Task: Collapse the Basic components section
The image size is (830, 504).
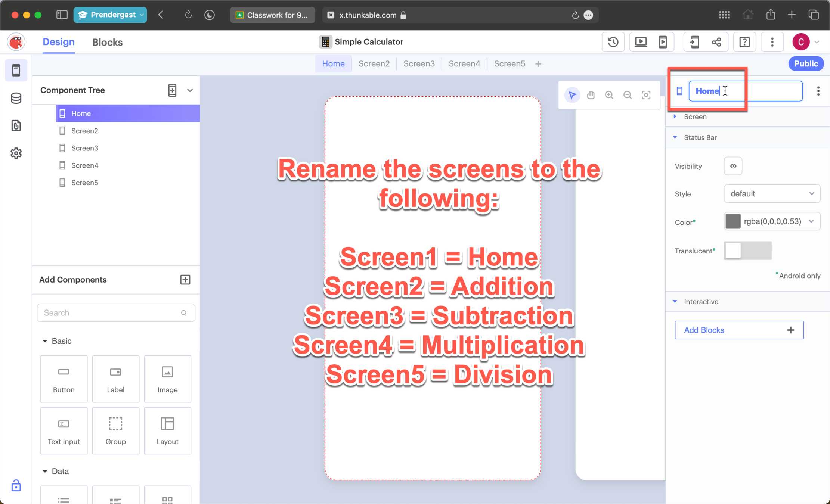Action: point(45,341)
